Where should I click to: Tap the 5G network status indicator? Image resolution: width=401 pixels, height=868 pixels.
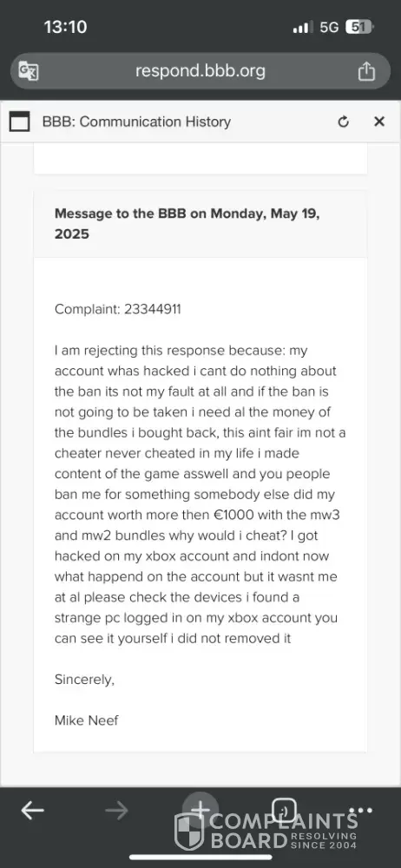click(329, 27)
